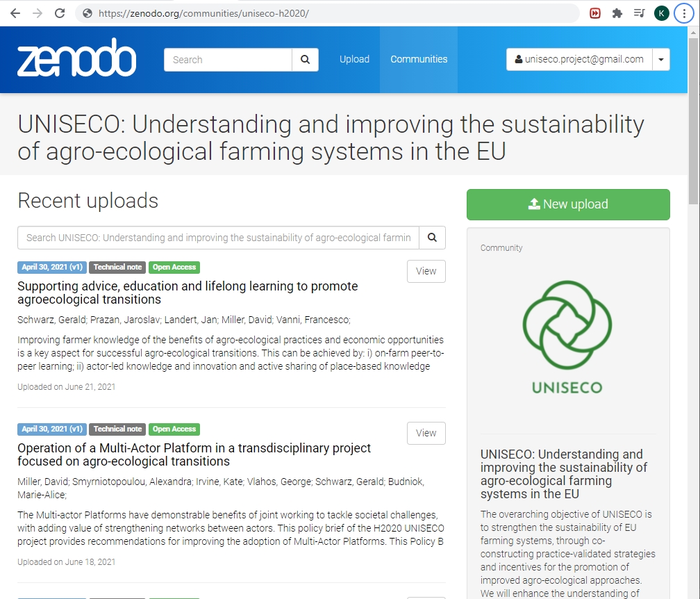700x599 pixels.
Task: Click the Improving farmer knowledge description text
Action: click(231, 353)
